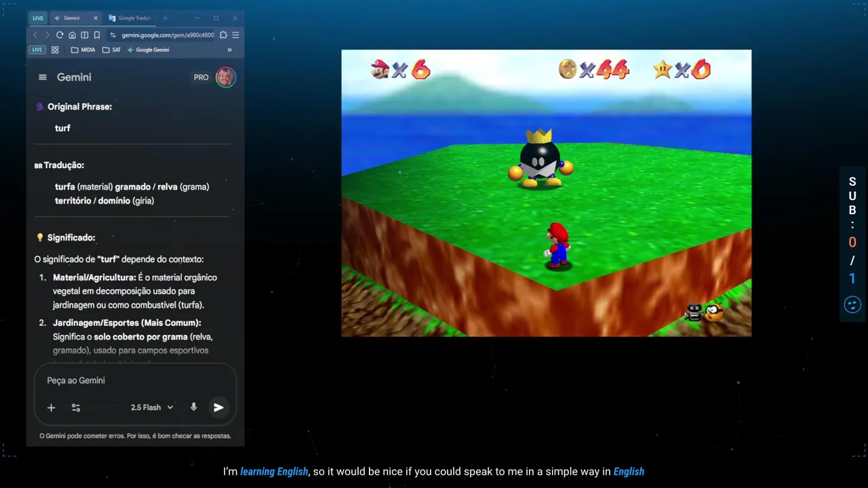Screen dimensions: 868x488
Task: Bookmark the current page
Action: click(97, 35)
